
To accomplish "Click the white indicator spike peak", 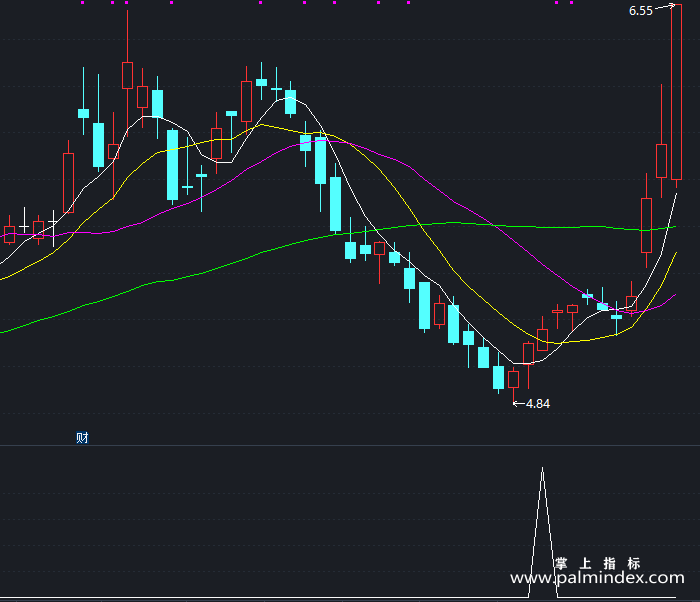I will click(x=542, y=469).
